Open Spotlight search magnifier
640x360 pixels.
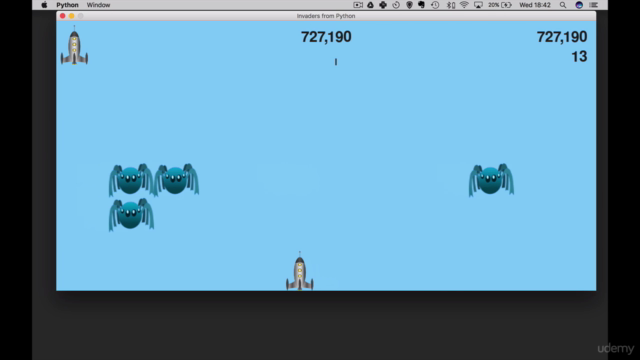coord(563,5)
